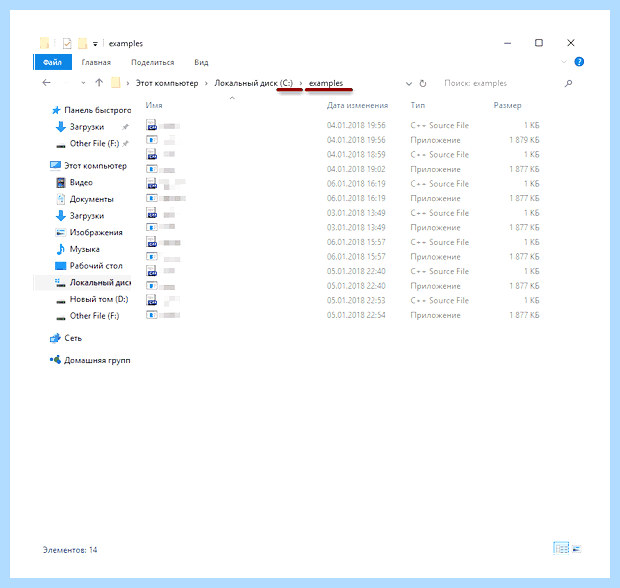This screenshot has width=620, height=588.
Task: Click the magnifier search icon
Action: (568, 83)
